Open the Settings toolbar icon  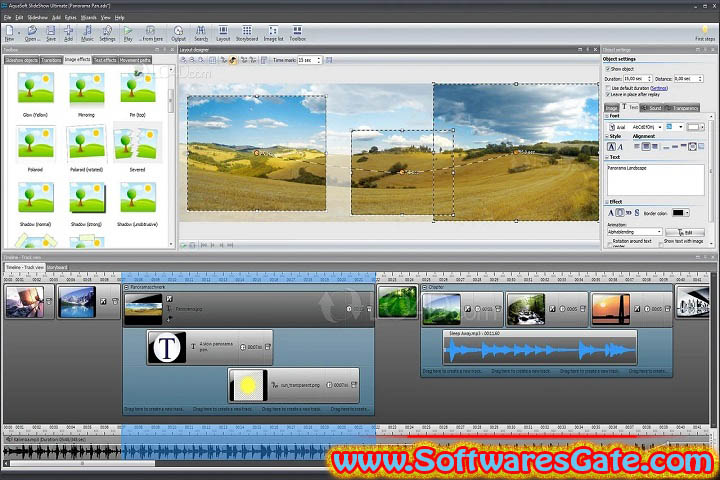point(107,34)
